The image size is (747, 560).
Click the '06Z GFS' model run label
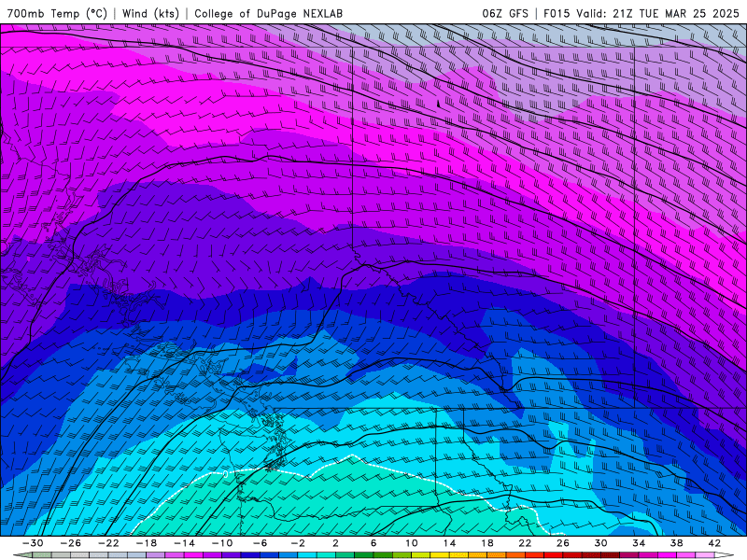505,13
